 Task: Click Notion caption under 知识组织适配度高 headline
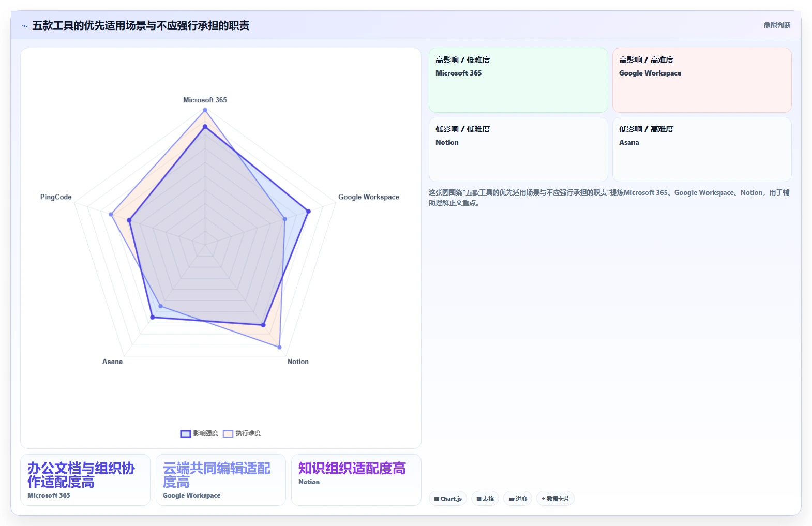(x=309, y=482)
